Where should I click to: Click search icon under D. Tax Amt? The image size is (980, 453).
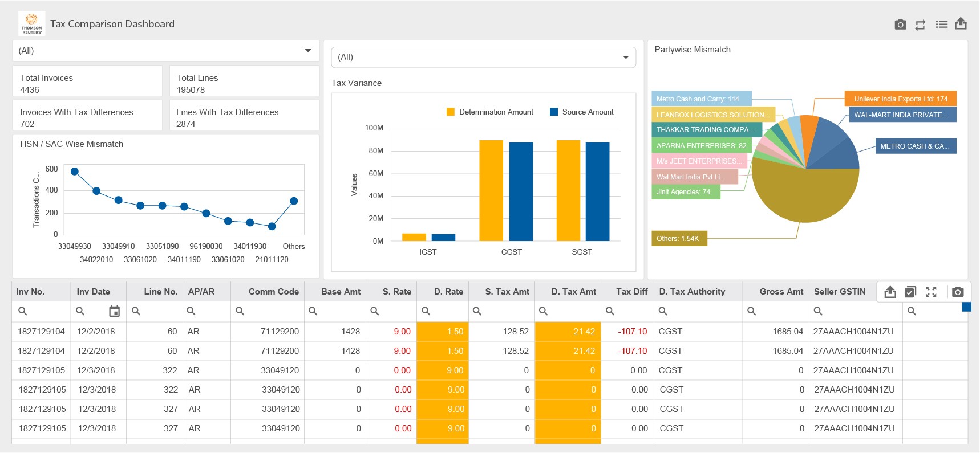pos(543,311)
